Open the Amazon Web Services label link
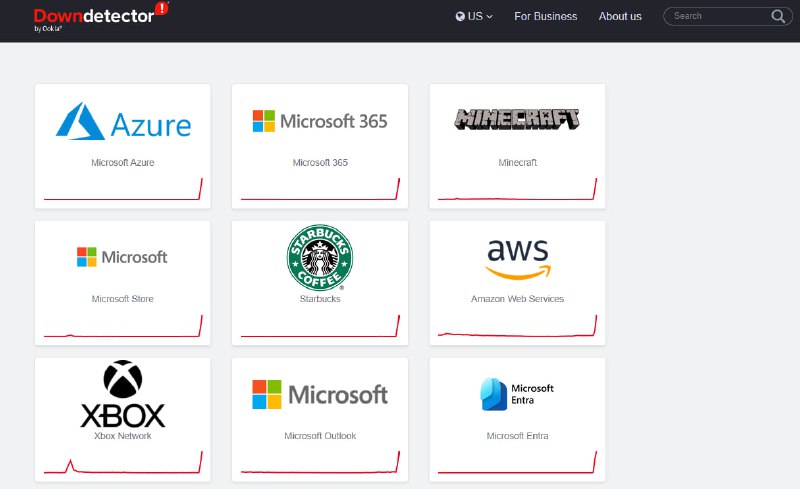The height and width of the screenshot is (489, 800). click(517, 299)
